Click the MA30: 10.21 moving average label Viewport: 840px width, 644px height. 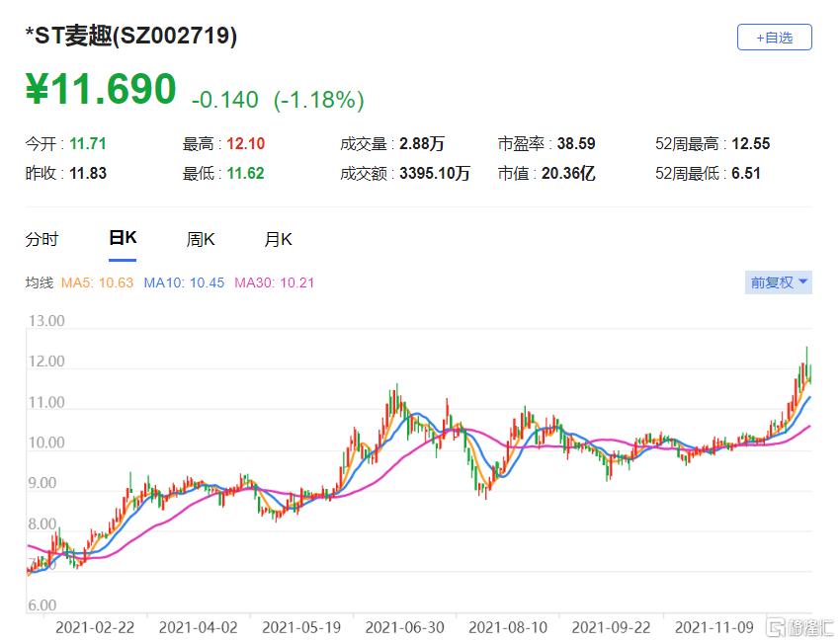275,282
